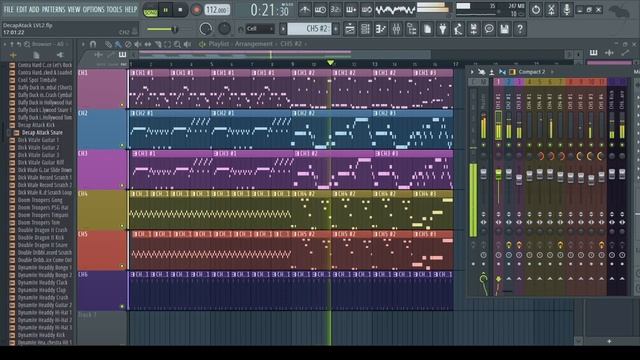The width and height of the screenshot is (640, 360).
Task: Toggle loop recording icon
Action: click(367, 10)
